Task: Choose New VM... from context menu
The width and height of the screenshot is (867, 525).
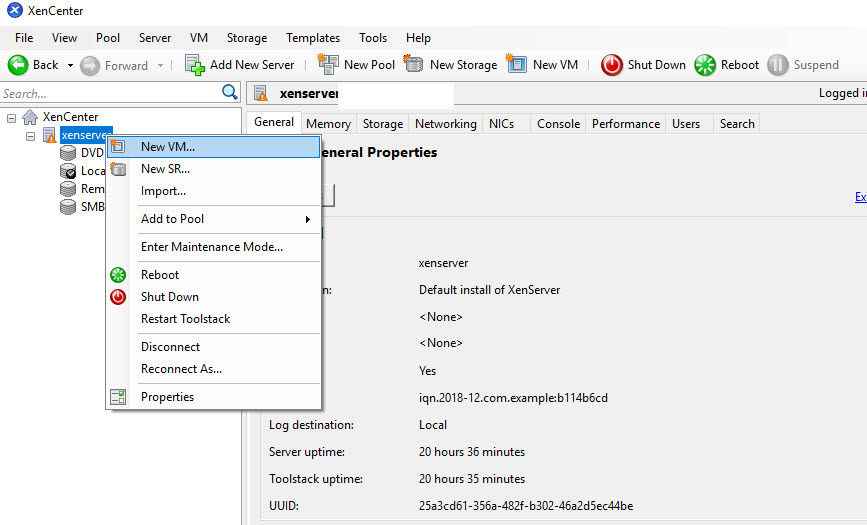Action: point(168,147)
